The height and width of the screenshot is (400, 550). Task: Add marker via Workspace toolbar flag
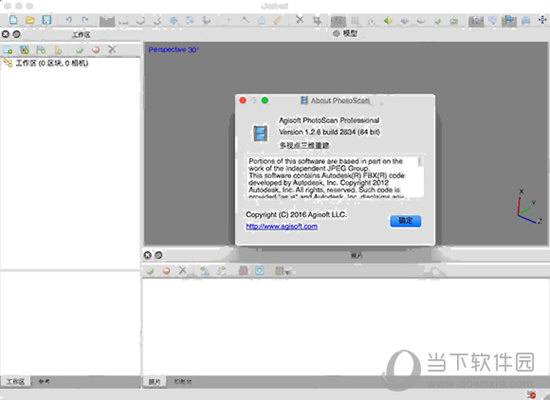41,50
